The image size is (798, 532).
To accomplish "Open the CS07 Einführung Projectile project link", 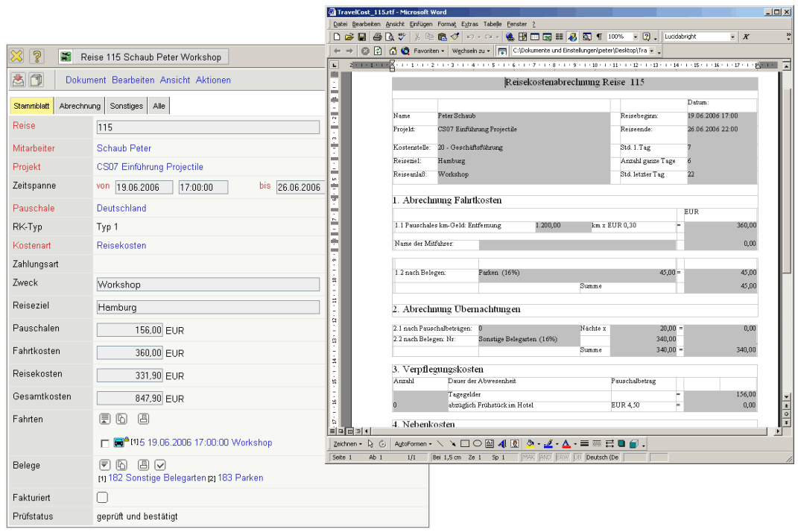I will [150, 167].
